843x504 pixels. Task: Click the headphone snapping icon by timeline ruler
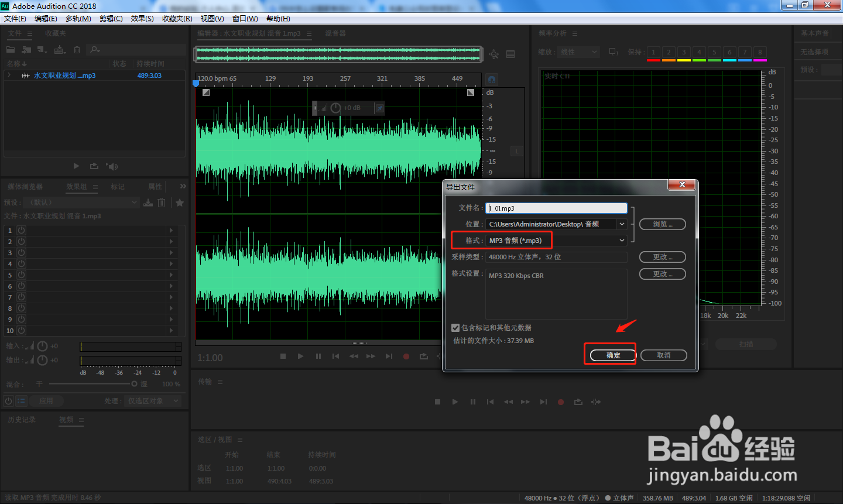pos(492,79)
